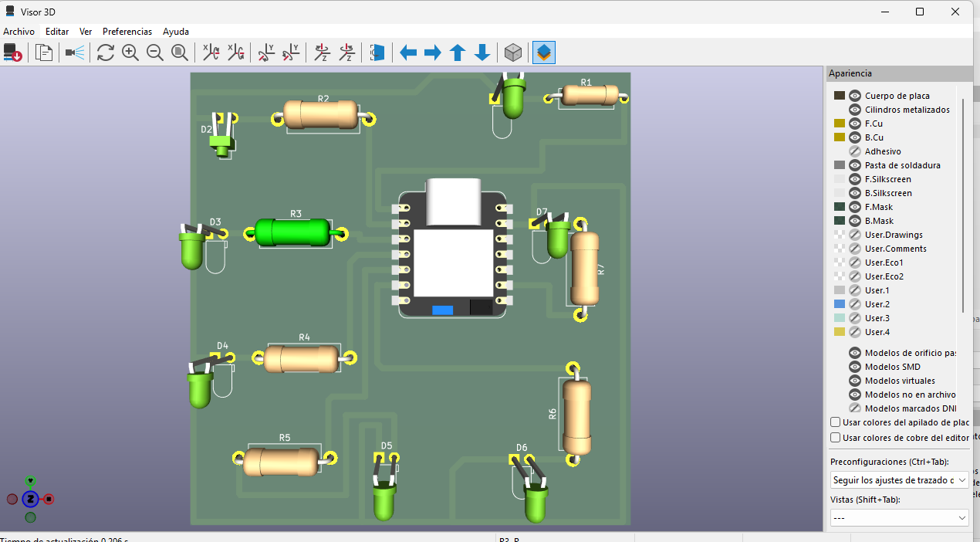Image resolution: width=980 pixels, height=542 pixels.
Task: Rotate Y counterclockwise using the second Y icon
Action: pos(291,53)
